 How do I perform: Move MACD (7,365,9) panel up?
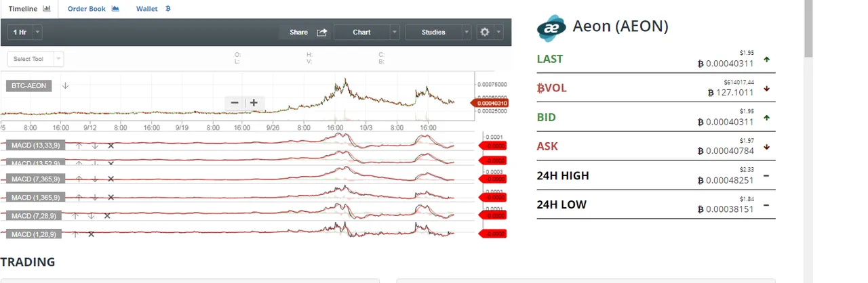[x=78, y=179]
